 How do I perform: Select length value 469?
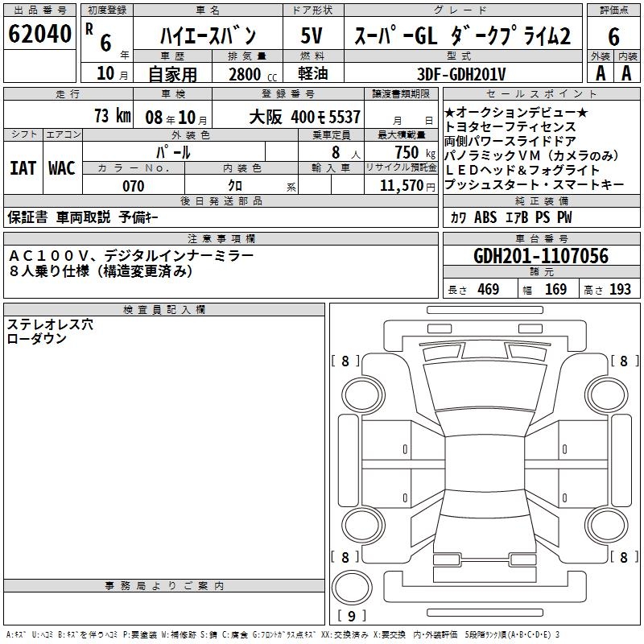coord(488,290)
